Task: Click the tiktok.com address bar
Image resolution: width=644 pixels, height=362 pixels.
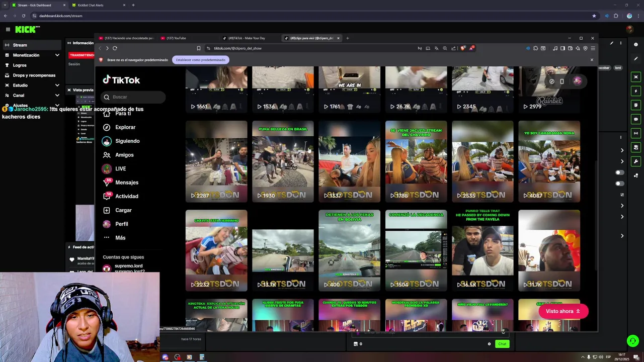Action: click(x=309, y=48)
